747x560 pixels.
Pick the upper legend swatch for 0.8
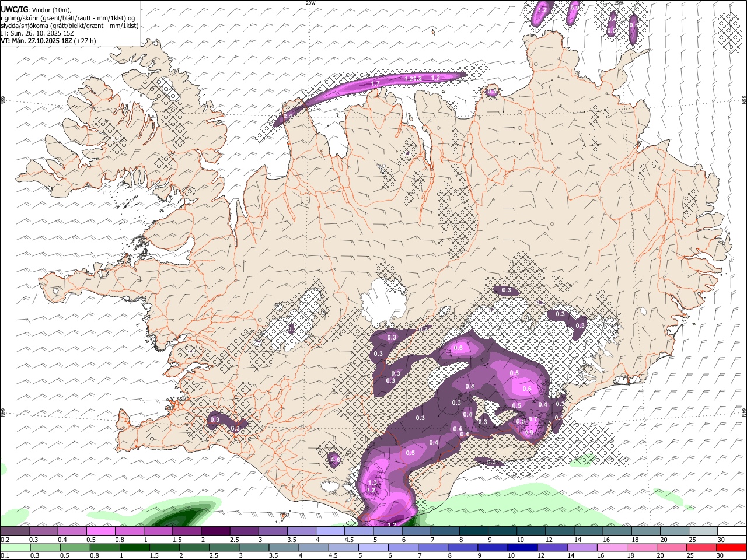coord(129,531)
